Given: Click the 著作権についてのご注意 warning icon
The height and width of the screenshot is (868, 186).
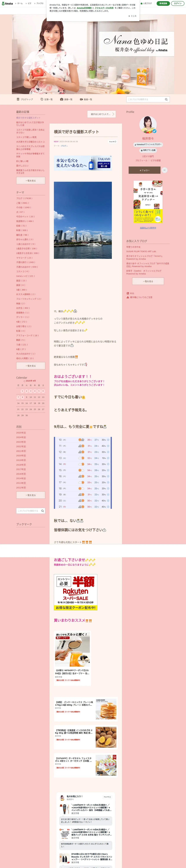Looking at the screenshot, I should pos(128,297).
